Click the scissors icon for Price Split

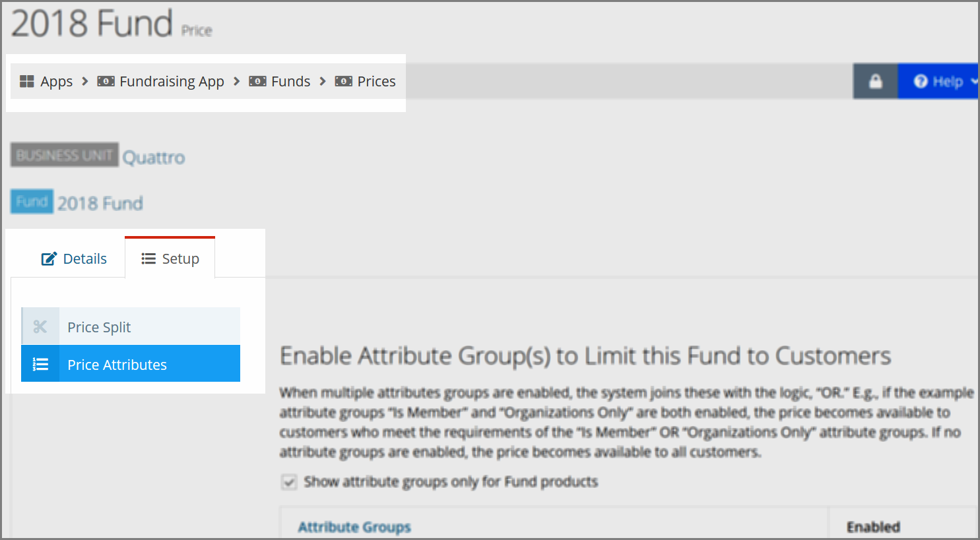click(40, 326)
